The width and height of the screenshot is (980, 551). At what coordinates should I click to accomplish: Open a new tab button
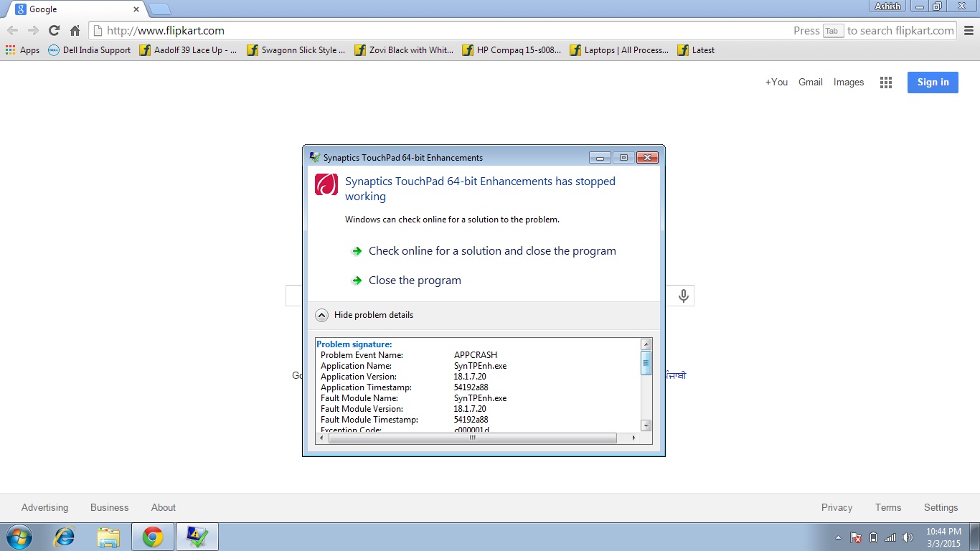click(159, 9)
